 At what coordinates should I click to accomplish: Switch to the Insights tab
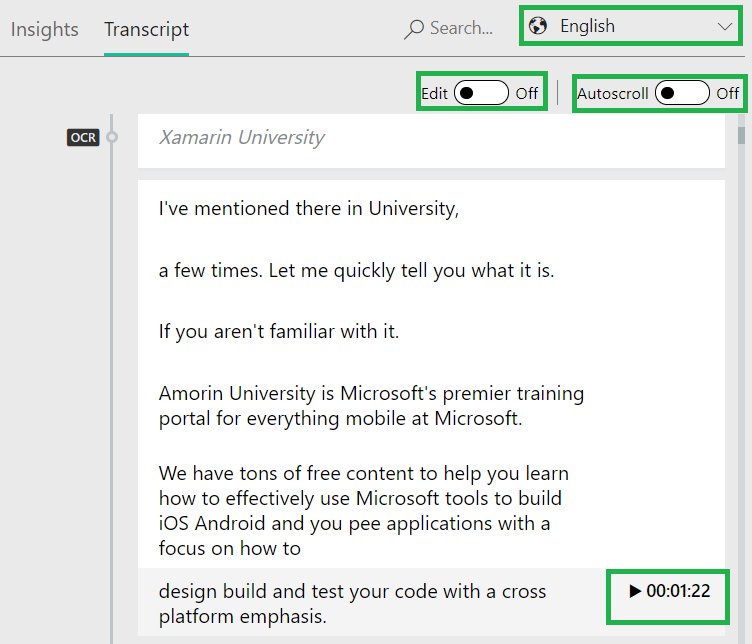click(44, 29)
